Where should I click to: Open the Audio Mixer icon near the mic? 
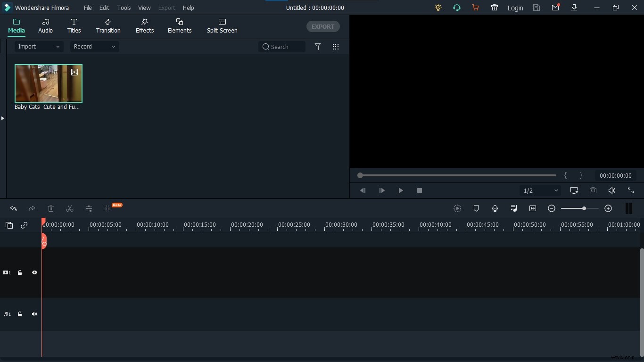pos(514,209)
